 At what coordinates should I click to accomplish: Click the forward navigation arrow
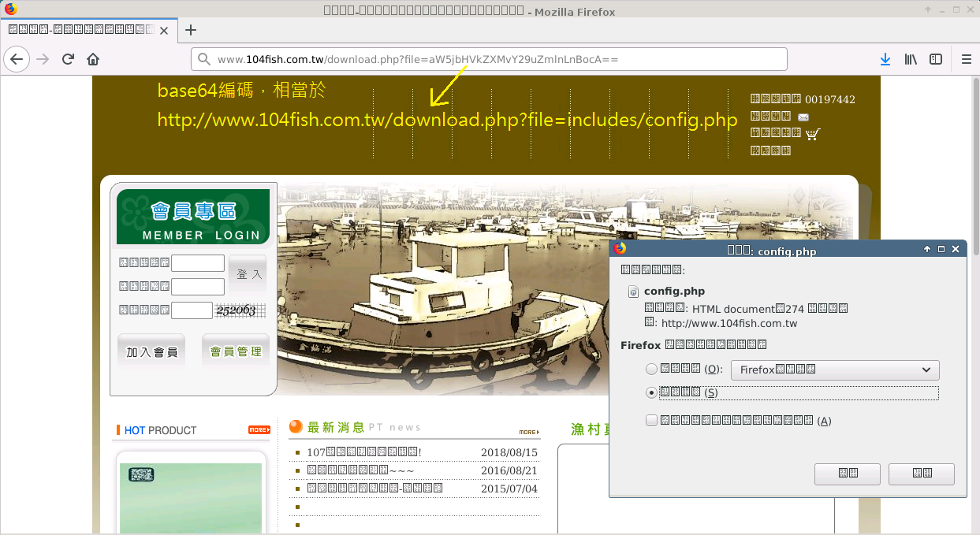pos(43,59)
